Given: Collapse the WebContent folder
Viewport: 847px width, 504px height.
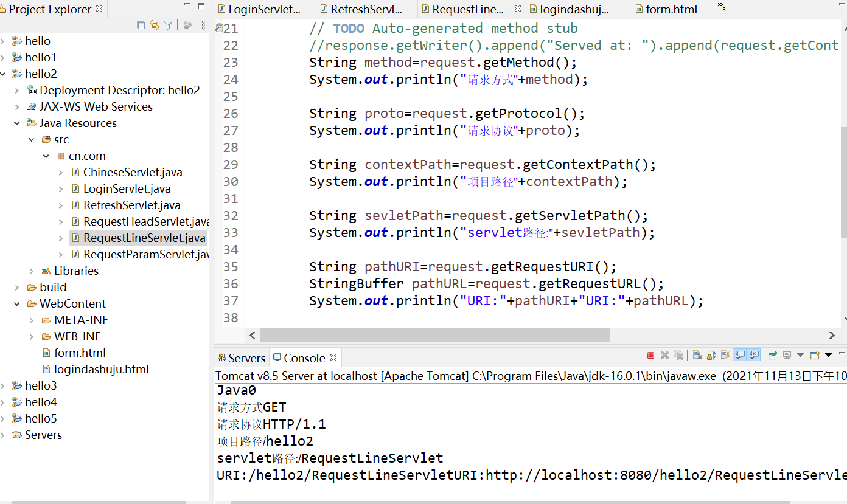Looking at the screenshot, I should (17, 303).
